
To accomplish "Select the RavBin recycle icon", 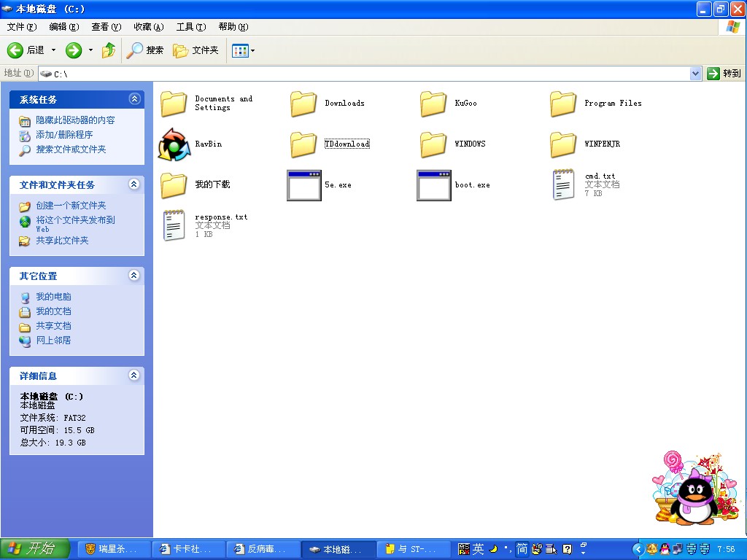I will click(x=174, y=144).
